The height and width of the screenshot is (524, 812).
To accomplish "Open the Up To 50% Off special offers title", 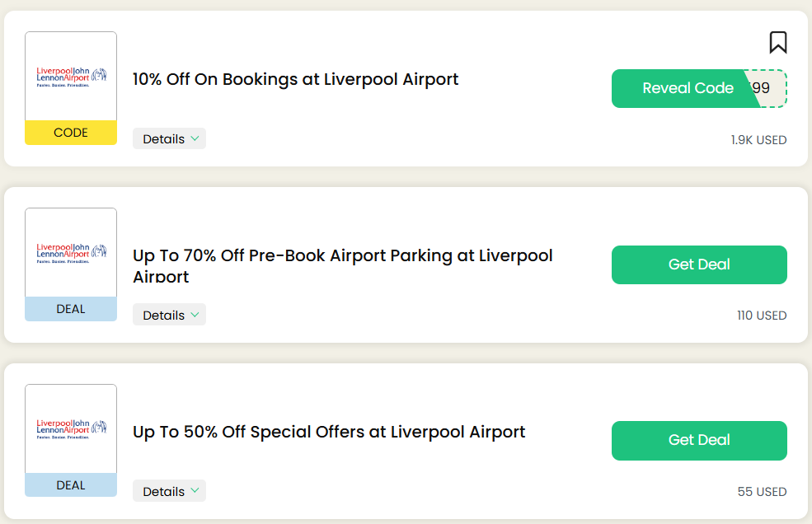I will point(328,432).
